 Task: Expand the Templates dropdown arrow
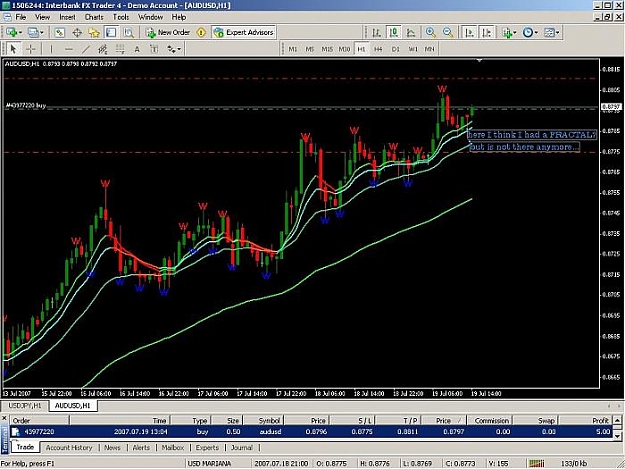(x=558, y=32)
